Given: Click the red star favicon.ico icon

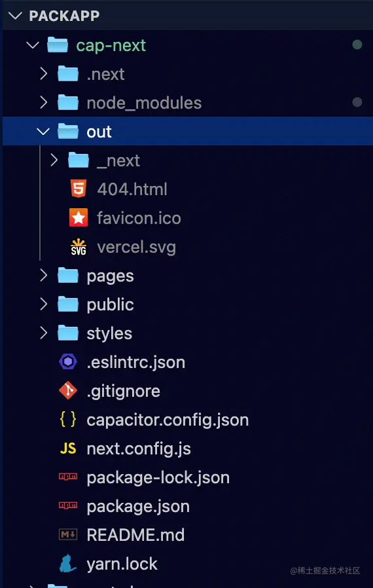Looking at the screenshot, I should point(79,217).
